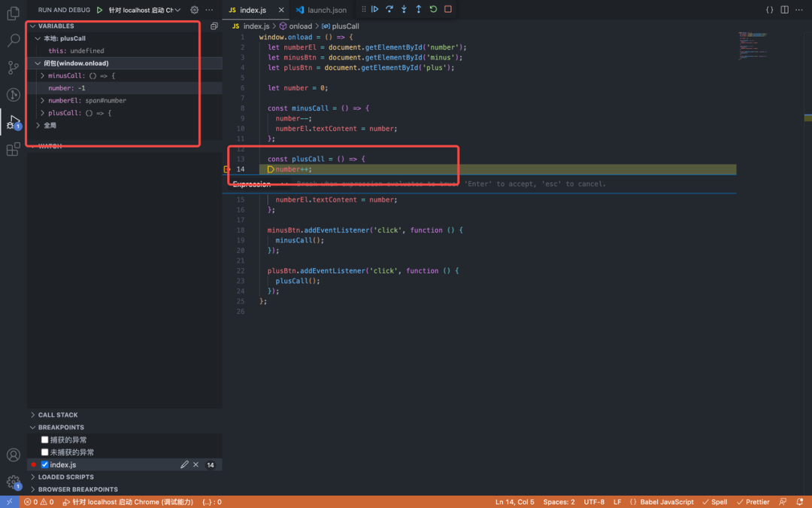This screenshot has width=812, height=508.
Task: Click the Babel JavaScript language mode
Action: [x=668, y=501]
